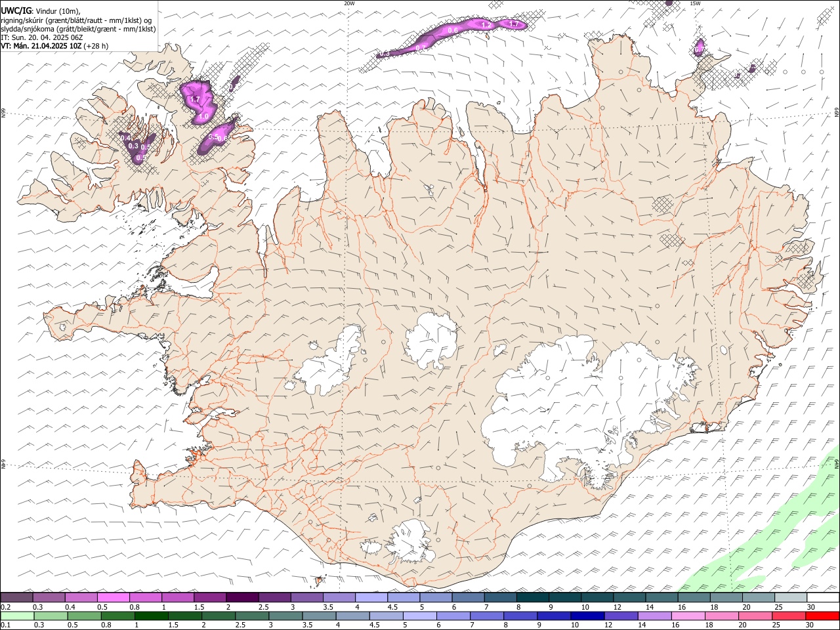Pick the bright pink swatch above the snow '0.5' label

click(x=114, y=597)
